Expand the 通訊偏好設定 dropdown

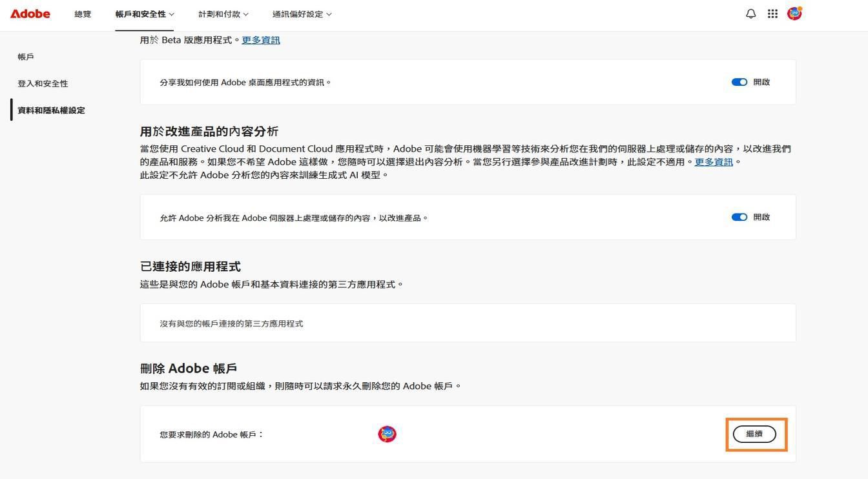pyautogui.click(x=300, y=14)
